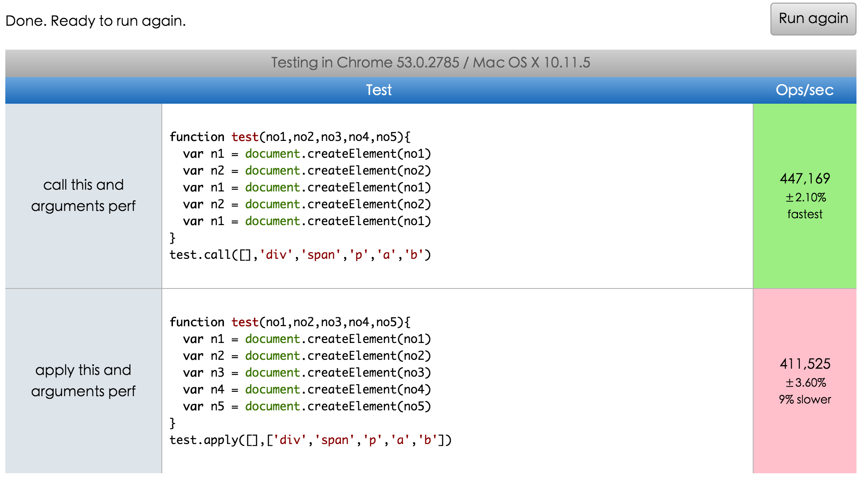Click 'call this and arguments perf' title
This screenshot has height=483, width=868.
83,195
